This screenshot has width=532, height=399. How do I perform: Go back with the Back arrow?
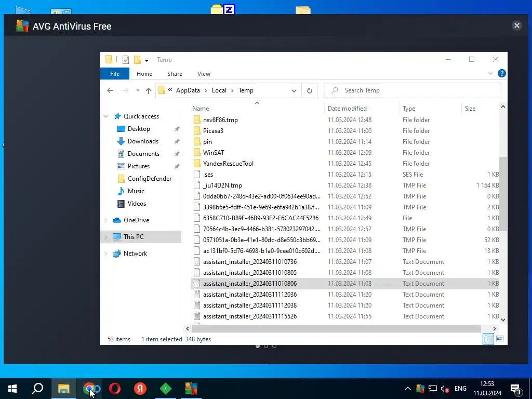[x=110, y=90]
